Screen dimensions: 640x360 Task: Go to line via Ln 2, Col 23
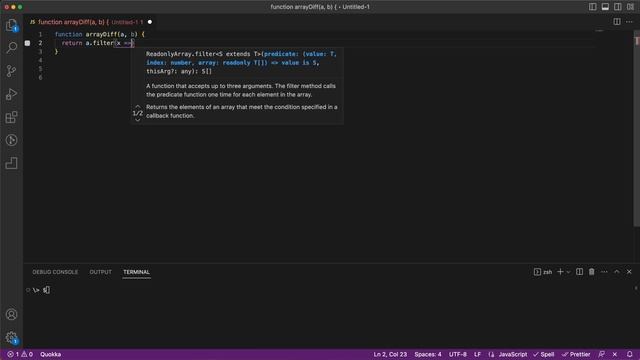pos(390,354)
